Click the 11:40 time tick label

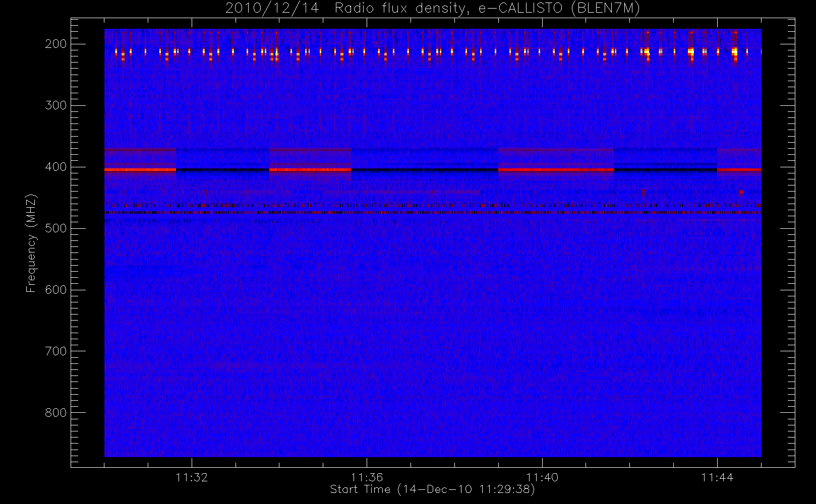click(542, 477)
